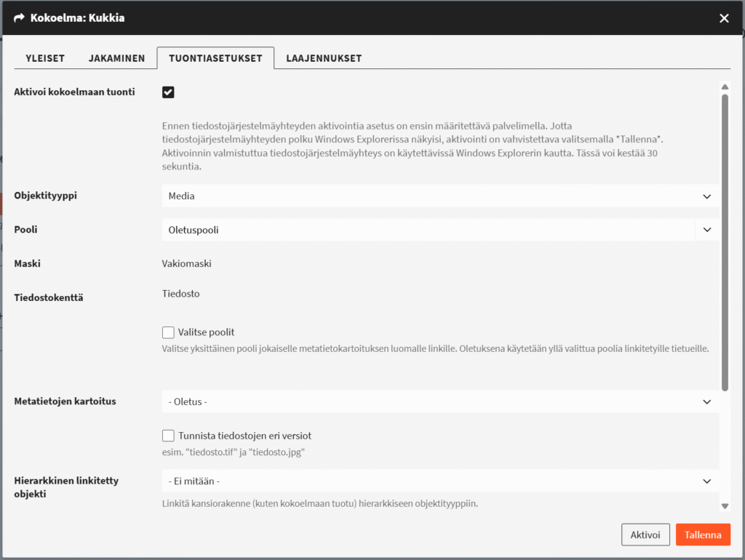Screen dimensions: 745x560
Task: Switch to the YLEISET tab
Action: coord(45,58)
